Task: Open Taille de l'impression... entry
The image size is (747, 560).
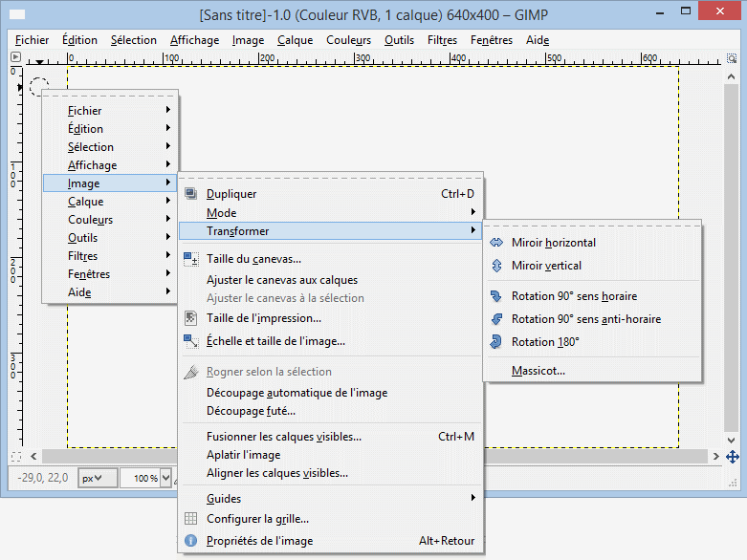Action: click(x=330, y=318)
